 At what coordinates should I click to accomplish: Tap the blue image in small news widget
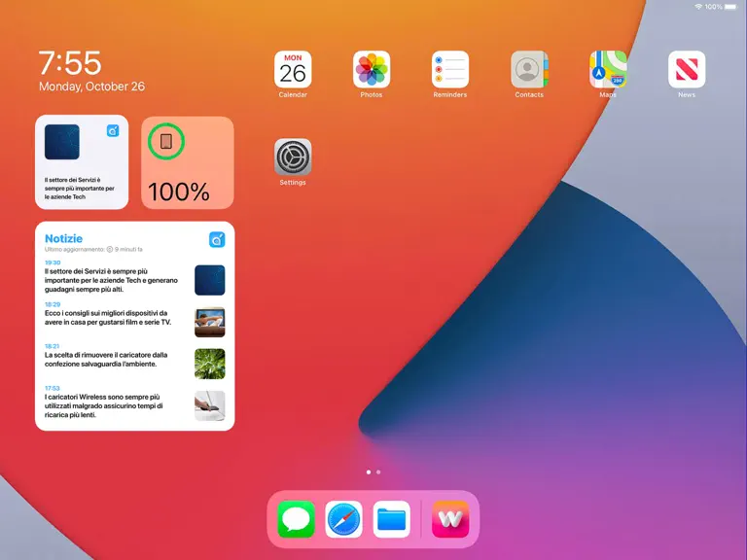point(62,142)
